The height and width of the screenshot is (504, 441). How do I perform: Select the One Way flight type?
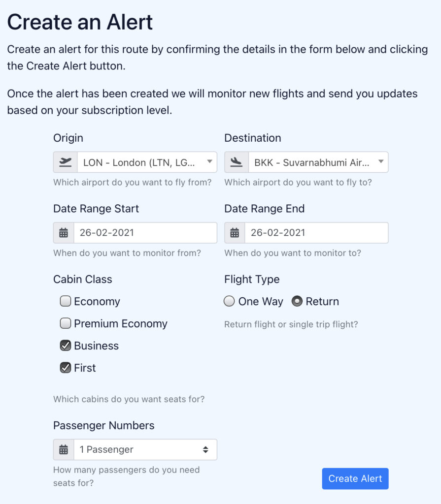[229, 301]
